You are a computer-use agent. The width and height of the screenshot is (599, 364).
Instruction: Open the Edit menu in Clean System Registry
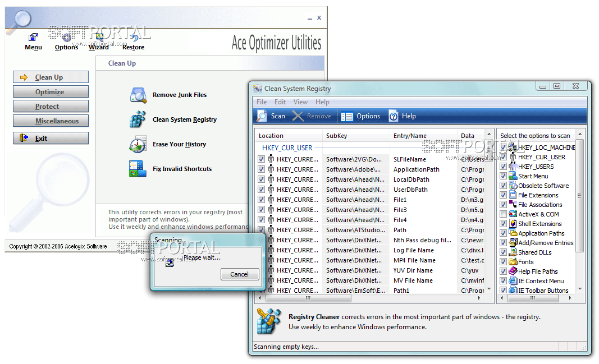(x=280, y=102)
